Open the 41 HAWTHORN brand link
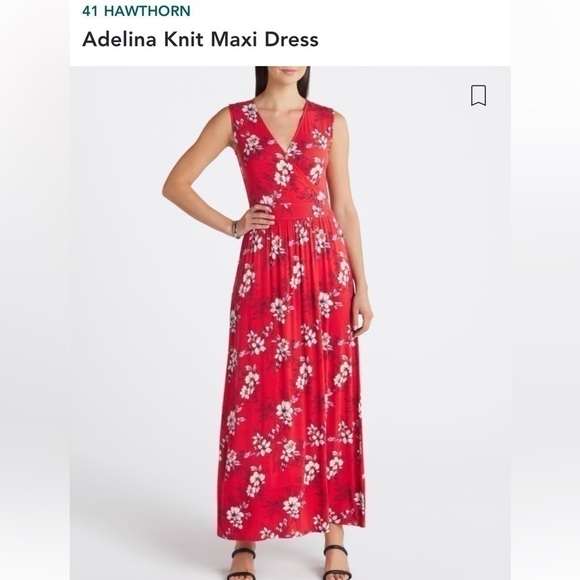Screen dimensions: 580x580 click(x=136, y=11)
